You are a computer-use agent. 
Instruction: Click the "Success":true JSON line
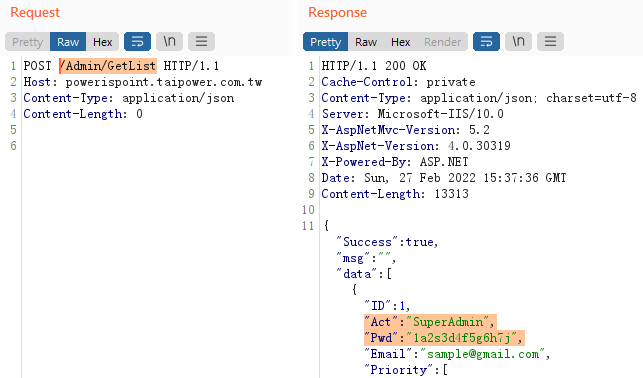point(388,242)
